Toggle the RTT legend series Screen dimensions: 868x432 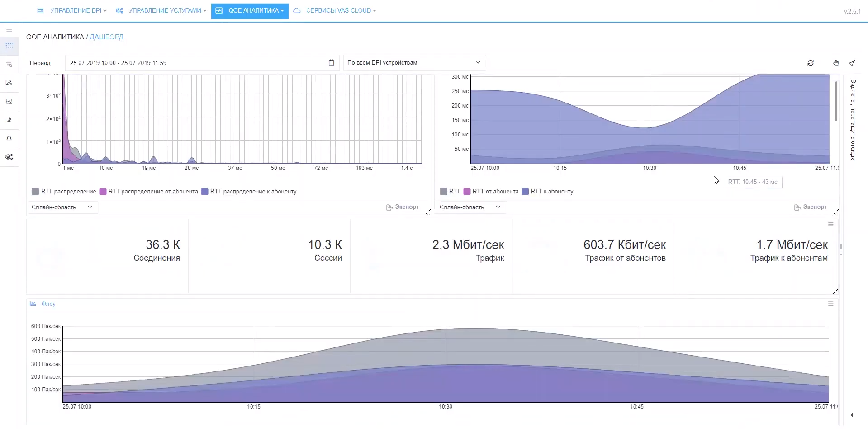(450, 192)
